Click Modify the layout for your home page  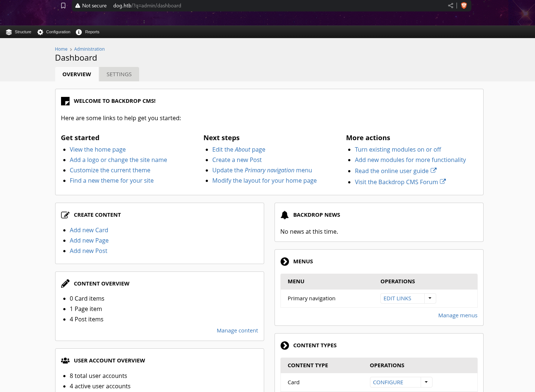pos(265,180)
